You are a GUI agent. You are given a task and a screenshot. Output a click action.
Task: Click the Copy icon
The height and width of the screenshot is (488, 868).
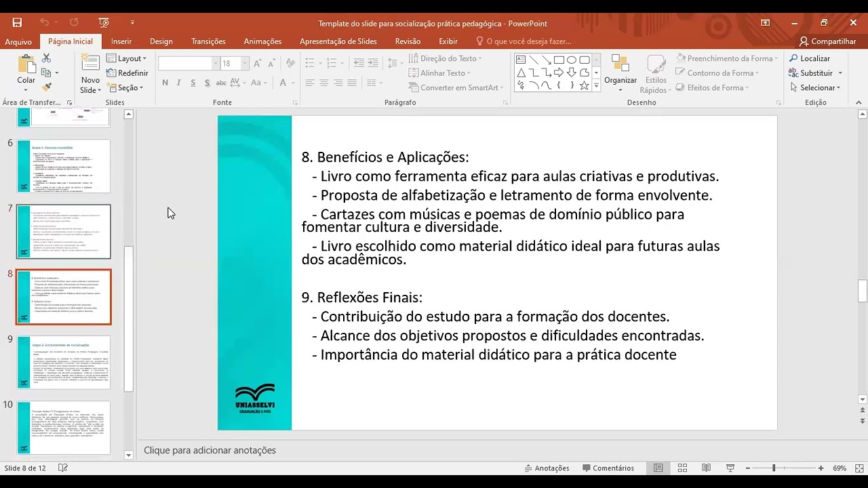[x=47, y=73]
